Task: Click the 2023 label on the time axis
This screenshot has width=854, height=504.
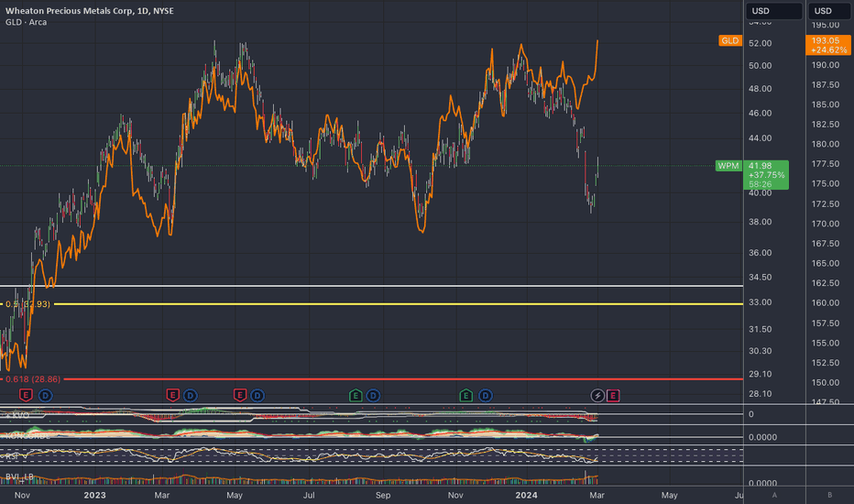Action: point(94,495)
